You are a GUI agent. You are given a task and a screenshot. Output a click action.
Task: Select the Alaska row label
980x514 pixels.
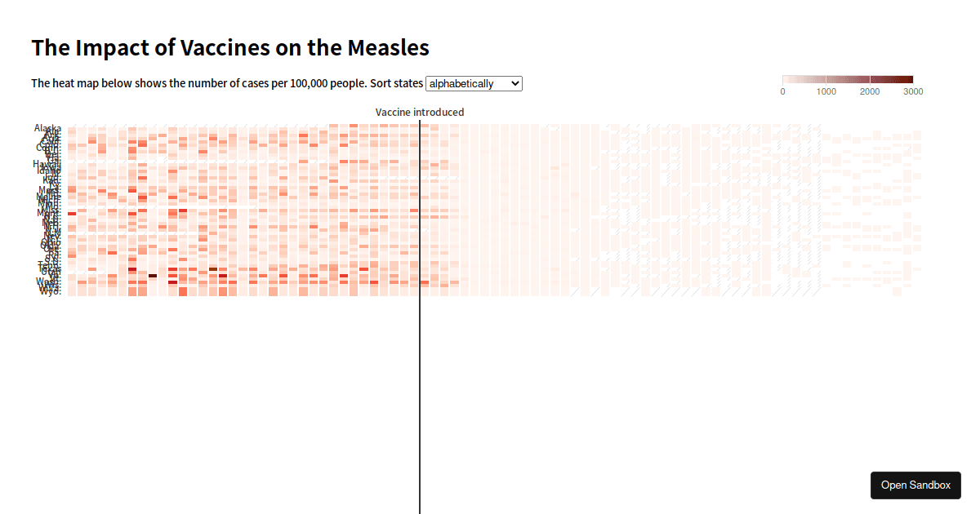tap(46, 128)
